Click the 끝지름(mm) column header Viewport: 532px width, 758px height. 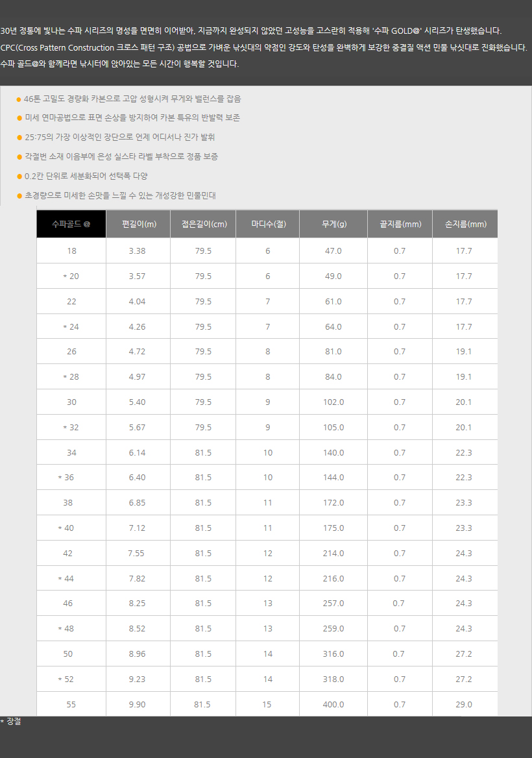click(x=400, y=224)
